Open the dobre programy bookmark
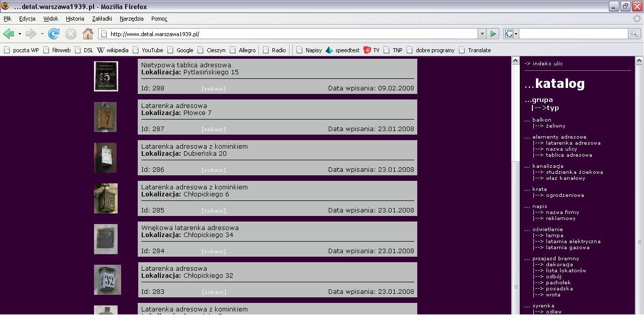 (430, 50)
